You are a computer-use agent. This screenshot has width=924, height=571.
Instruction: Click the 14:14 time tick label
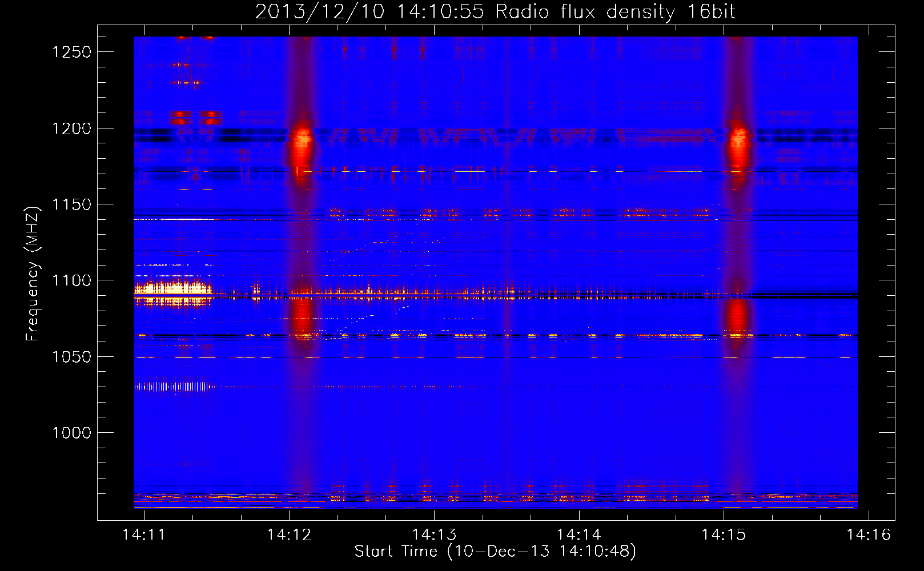pos(579,534)
